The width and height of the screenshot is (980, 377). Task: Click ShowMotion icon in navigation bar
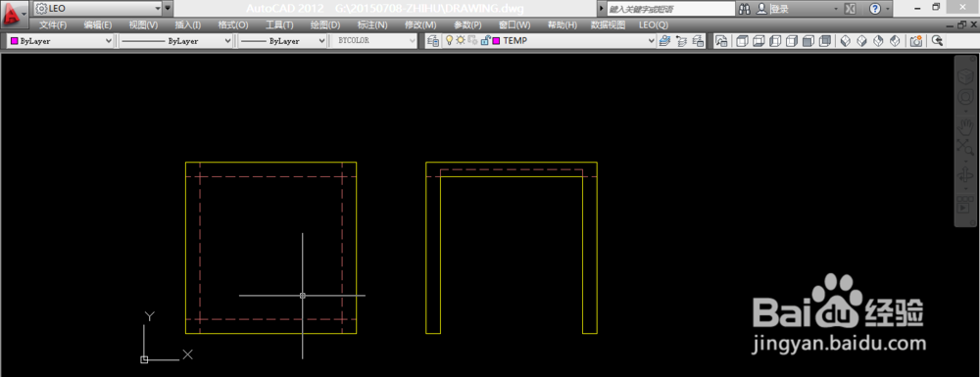click(965, 204)
